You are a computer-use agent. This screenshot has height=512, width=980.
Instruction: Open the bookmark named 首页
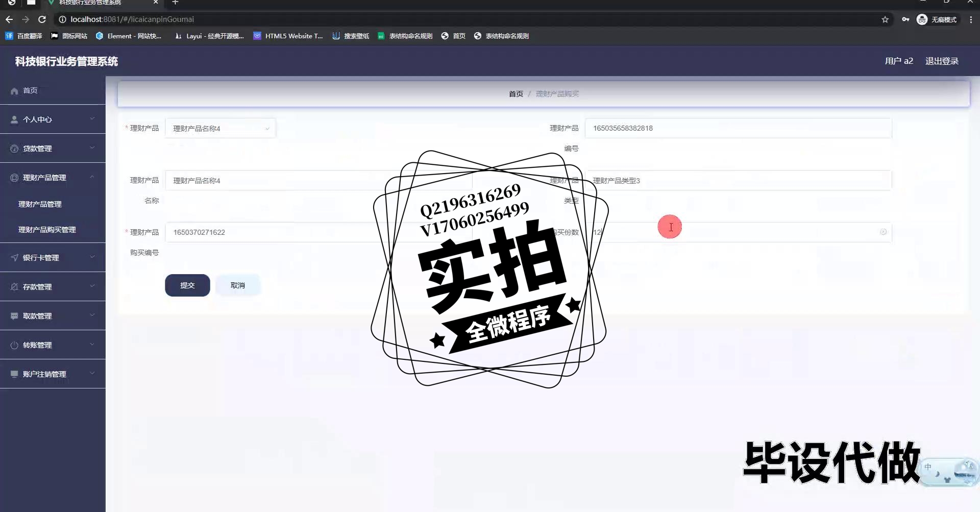pyautogui.click(x=453, y=36)
